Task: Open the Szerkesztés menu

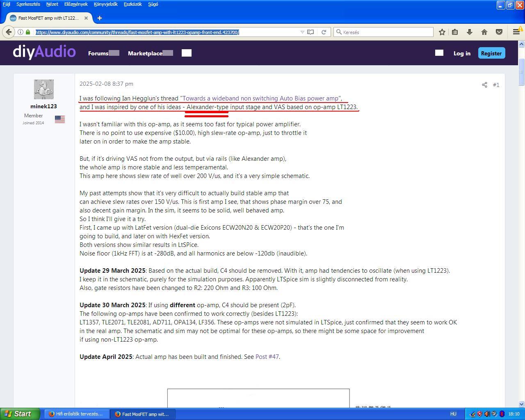Action: coord(28,4)
